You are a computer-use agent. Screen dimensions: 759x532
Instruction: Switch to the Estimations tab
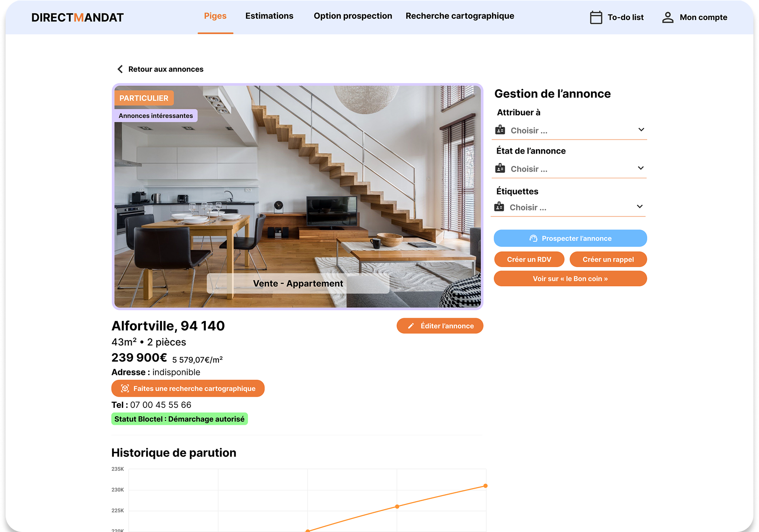pyautogui.click(x=269, y=16)
